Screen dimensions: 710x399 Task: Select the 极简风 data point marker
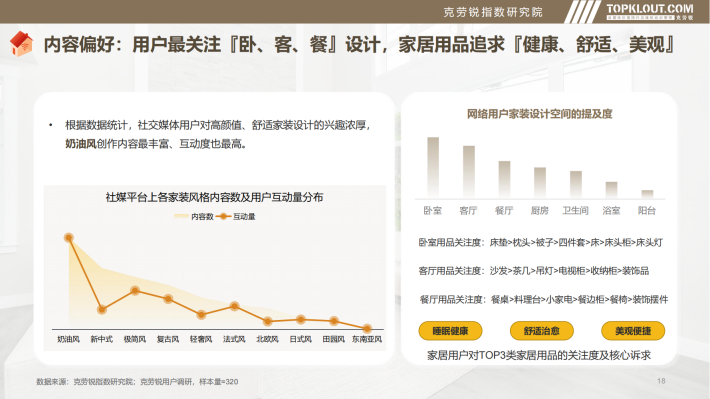point(135,290)
